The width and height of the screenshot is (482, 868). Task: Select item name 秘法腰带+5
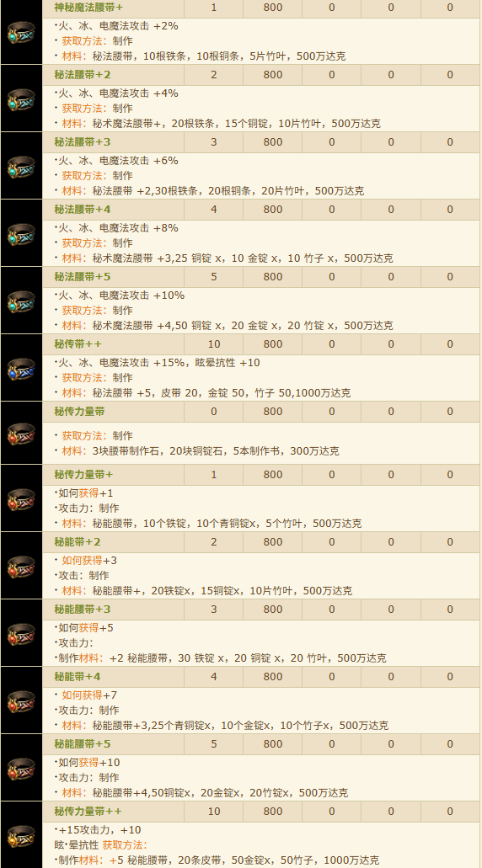tap(83, 277)
